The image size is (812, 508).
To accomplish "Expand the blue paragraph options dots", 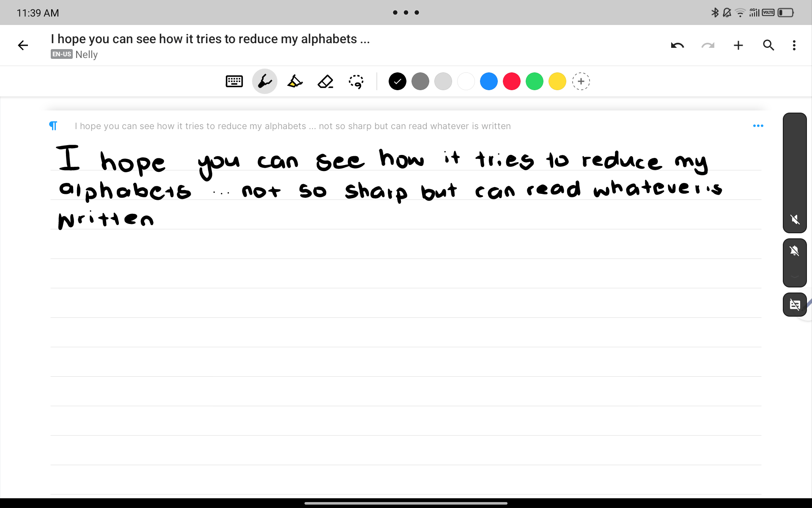I will click(758, 126).
